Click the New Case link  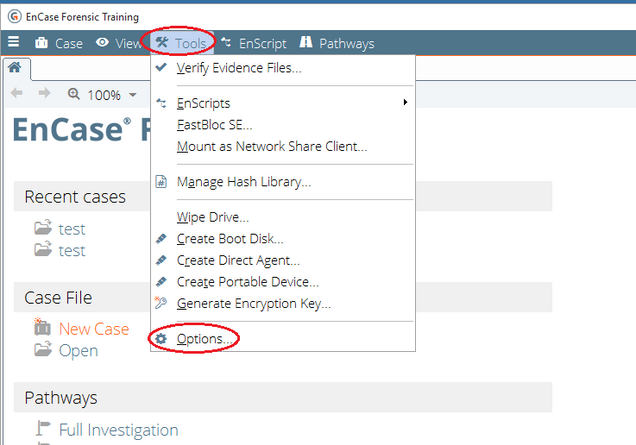coord(93,329)
